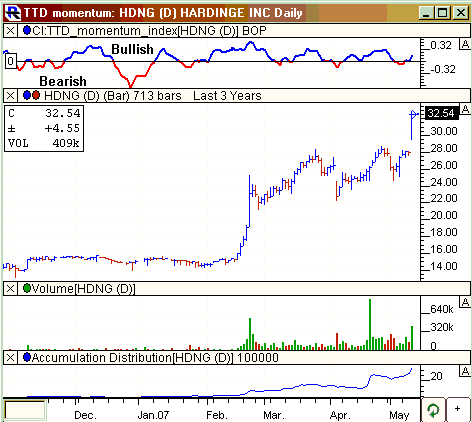Screen dimensions: 472x422
Task: Click the green refresh arrow button
Action: point(433,410)
